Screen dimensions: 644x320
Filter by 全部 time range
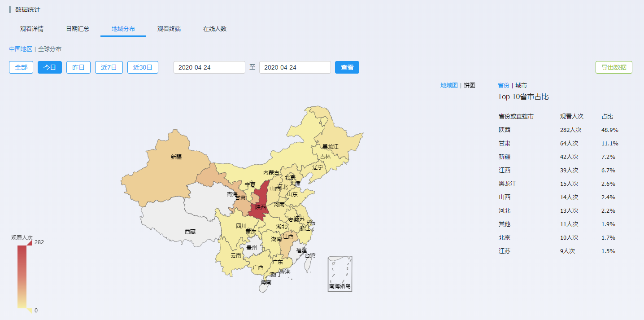(21, 67)
